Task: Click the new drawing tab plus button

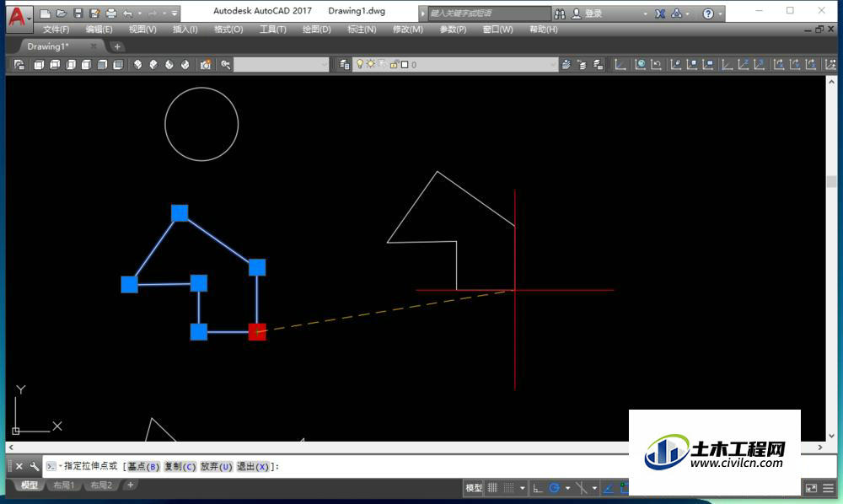Action: coord(117,46)
